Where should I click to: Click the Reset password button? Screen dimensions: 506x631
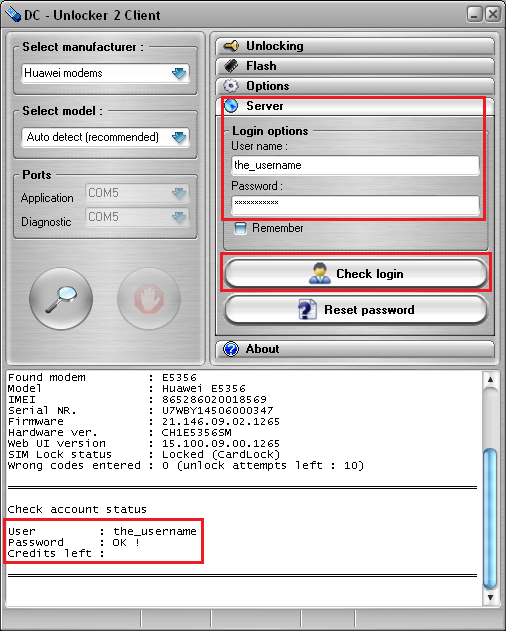356,310
